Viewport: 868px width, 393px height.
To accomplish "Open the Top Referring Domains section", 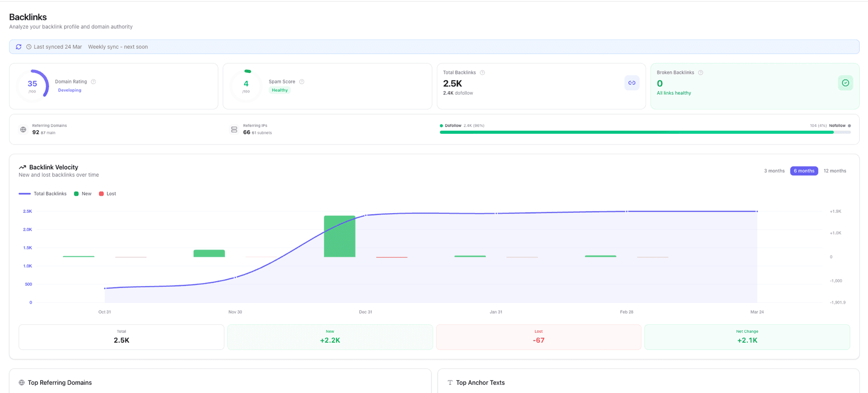I will 59,382.
